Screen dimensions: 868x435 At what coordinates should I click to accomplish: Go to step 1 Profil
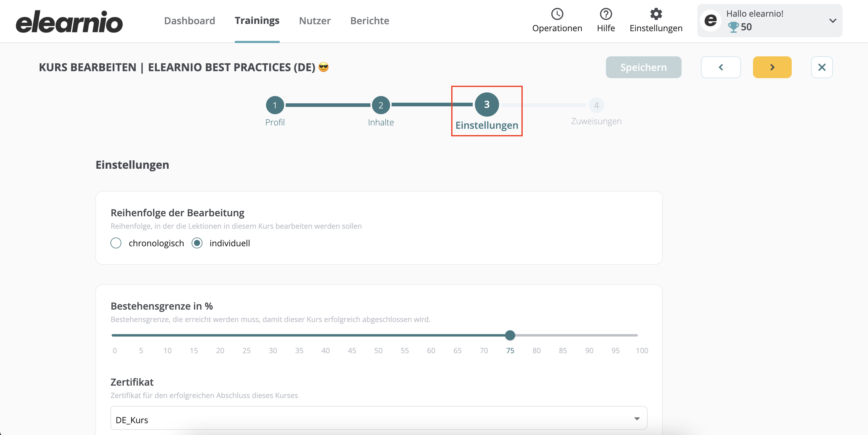click(275, 105)
